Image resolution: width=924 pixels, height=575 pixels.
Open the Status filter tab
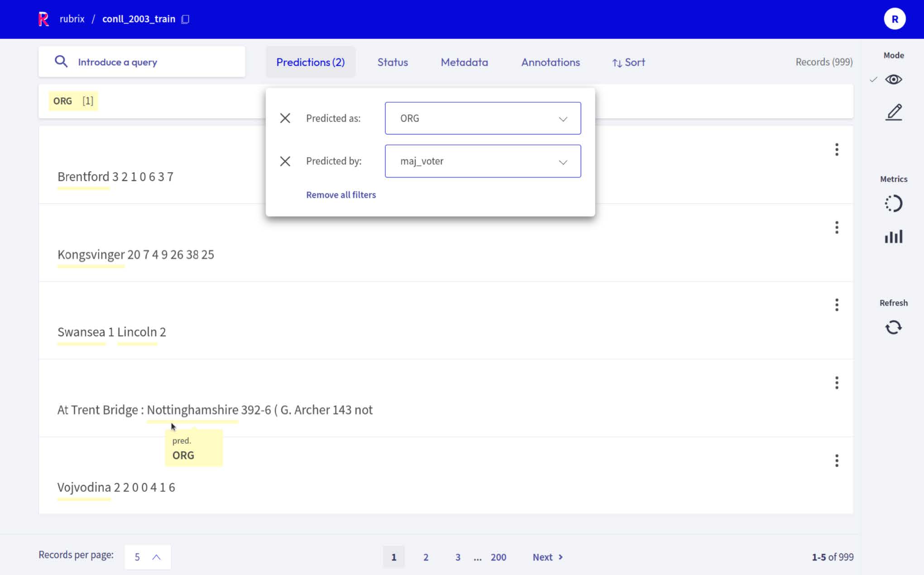393,62
